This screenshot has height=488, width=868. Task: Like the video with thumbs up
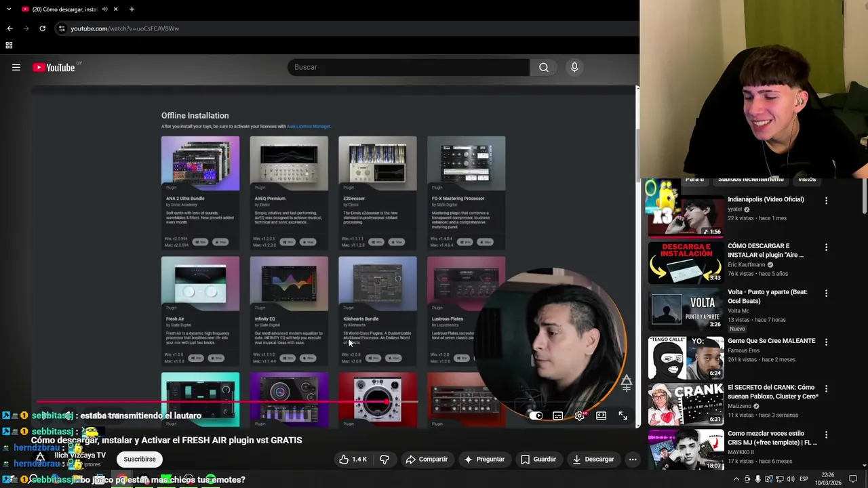click(x=353, y=459)
